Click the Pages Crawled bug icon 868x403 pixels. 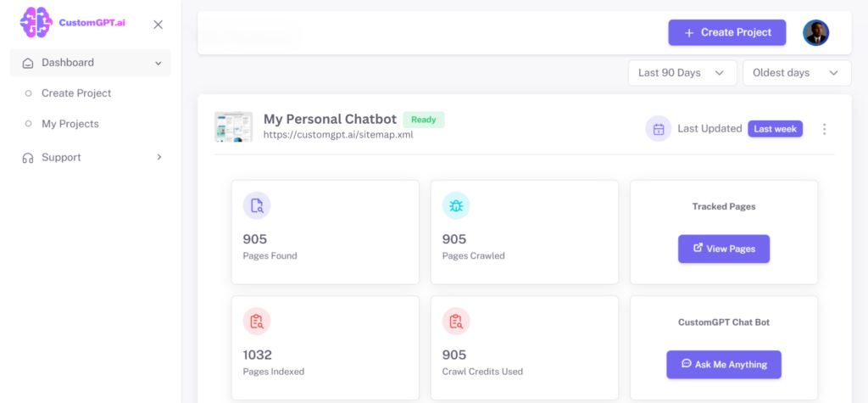(x=456, y=205)
